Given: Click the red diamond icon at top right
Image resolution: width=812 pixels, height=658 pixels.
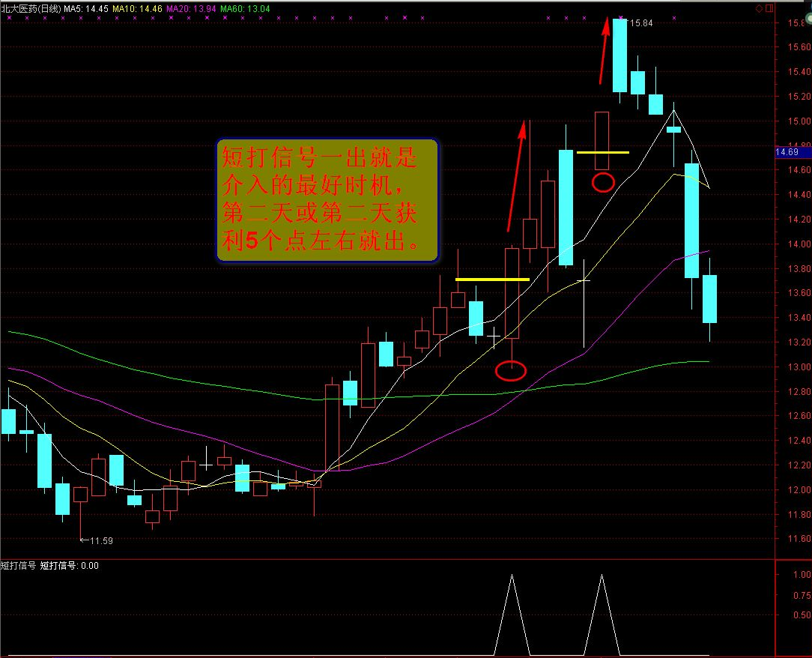Looking at the screenshot, I should [x=759, y=8].
